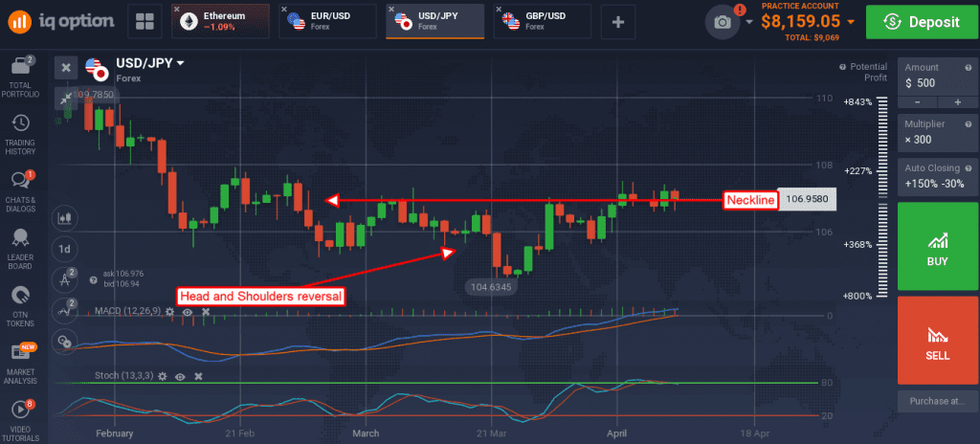Open the Auto Closing +150% -30% settings
The image size is (980, 444).
tap(938, 176)
